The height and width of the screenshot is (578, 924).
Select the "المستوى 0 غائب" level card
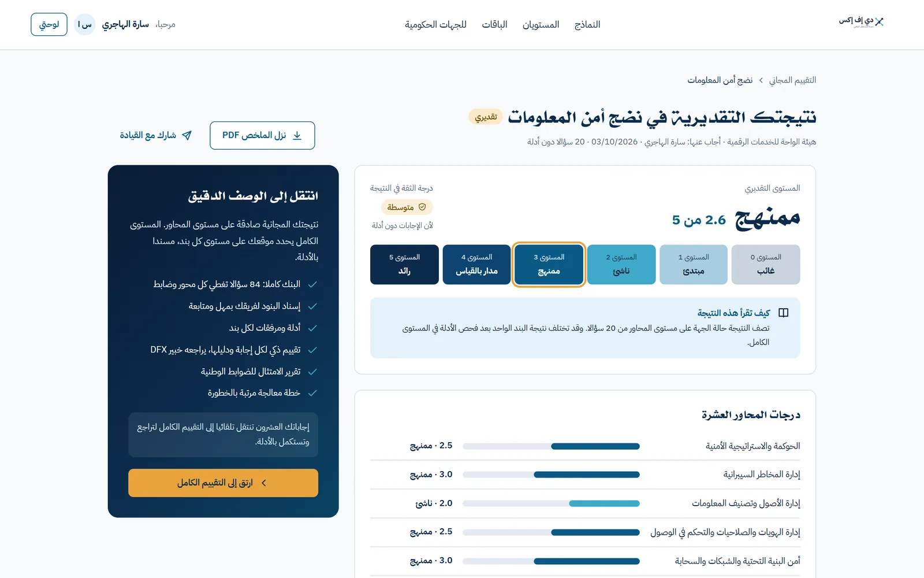766,265
